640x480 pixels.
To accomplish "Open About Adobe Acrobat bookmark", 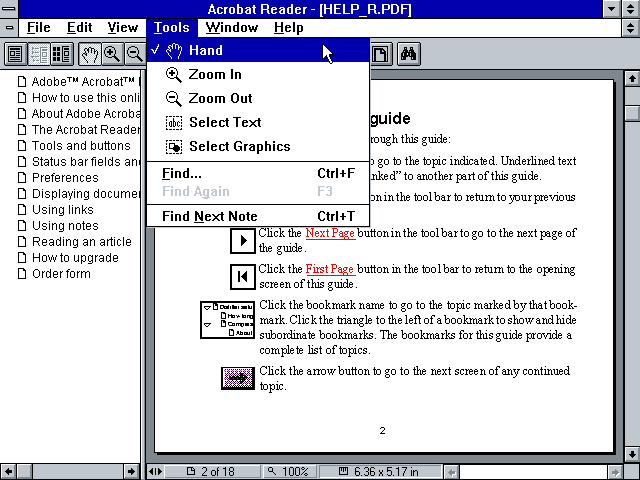I will [86, 113].
